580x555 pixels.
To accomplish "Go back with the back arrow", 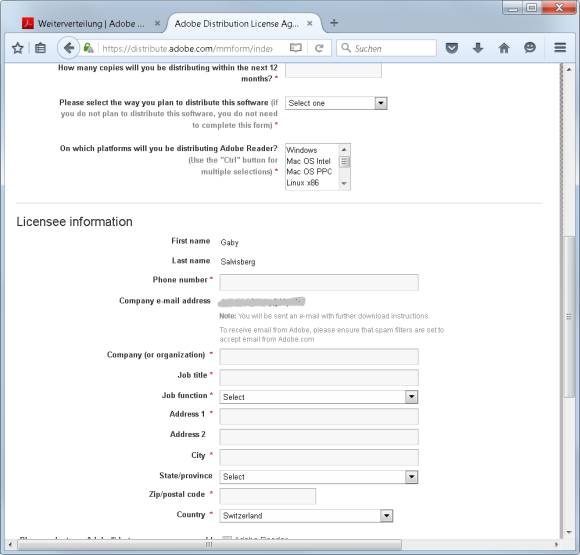I will (x=68, y=48).
